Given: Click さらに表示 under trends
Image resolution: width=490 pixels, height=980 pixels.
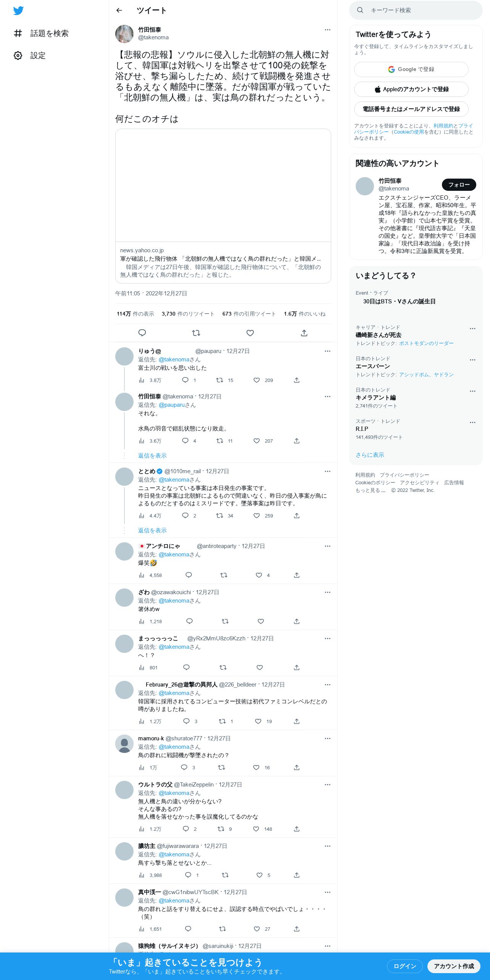Looking at the screenshot, I should (x=370, y=455).
